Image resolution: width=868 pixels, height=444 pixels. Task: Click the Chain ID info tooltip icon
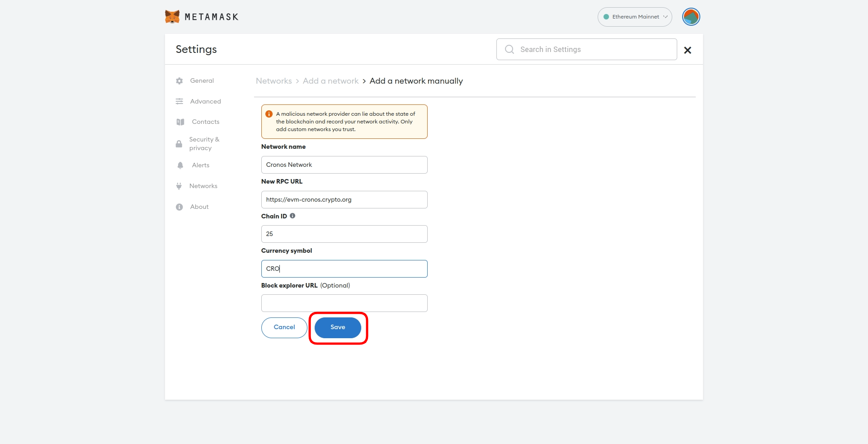pyautogui.click(x=292, y=216)
